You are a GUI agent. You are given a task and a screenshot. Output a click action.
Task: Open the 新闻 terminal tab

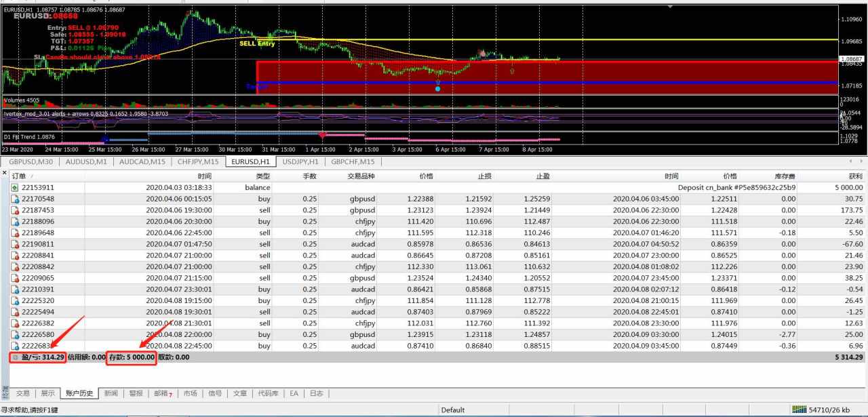[111, 393]
